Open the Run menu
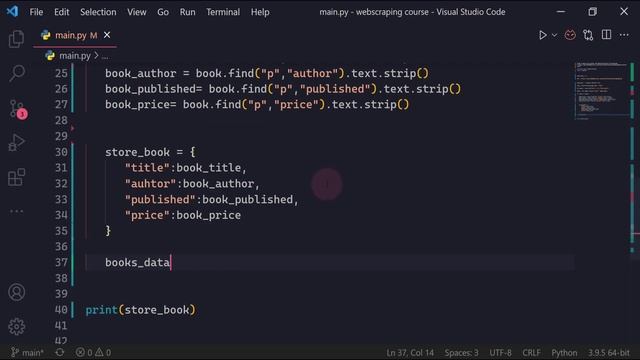The image size is (640, 360). (x=187, y=12)
